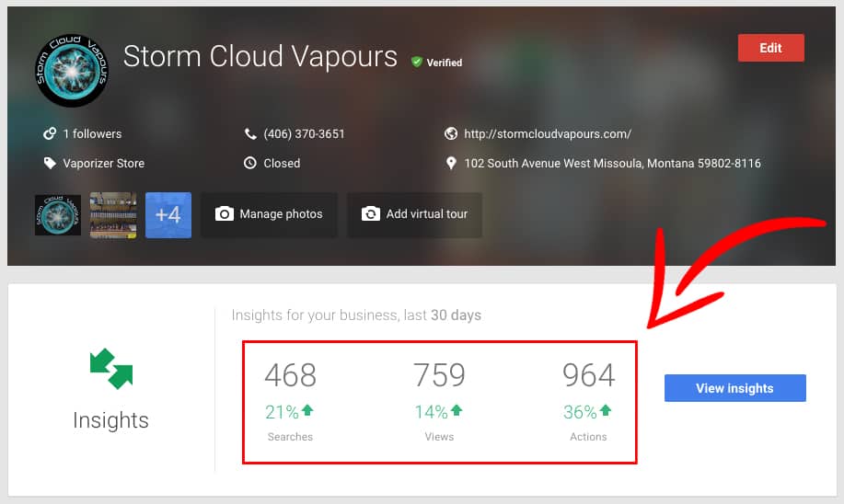Click the Storm Cloud Vapours profile logo
Image resolution: width=844 pixels, height=504 pixels.
tap(72, 71)
